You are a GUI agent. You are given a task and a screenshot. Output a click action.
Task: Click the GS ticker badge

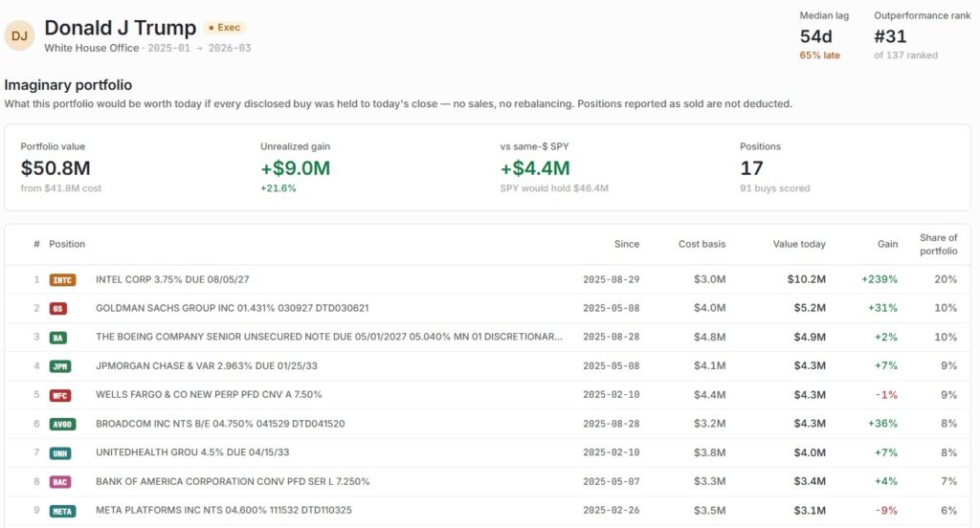pos(58,309)
